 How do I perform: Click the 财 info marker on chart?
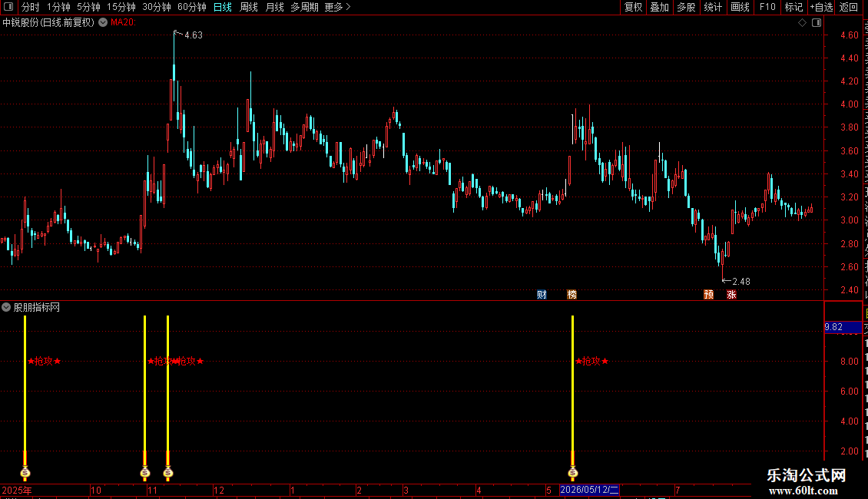(x=542, y=294)
